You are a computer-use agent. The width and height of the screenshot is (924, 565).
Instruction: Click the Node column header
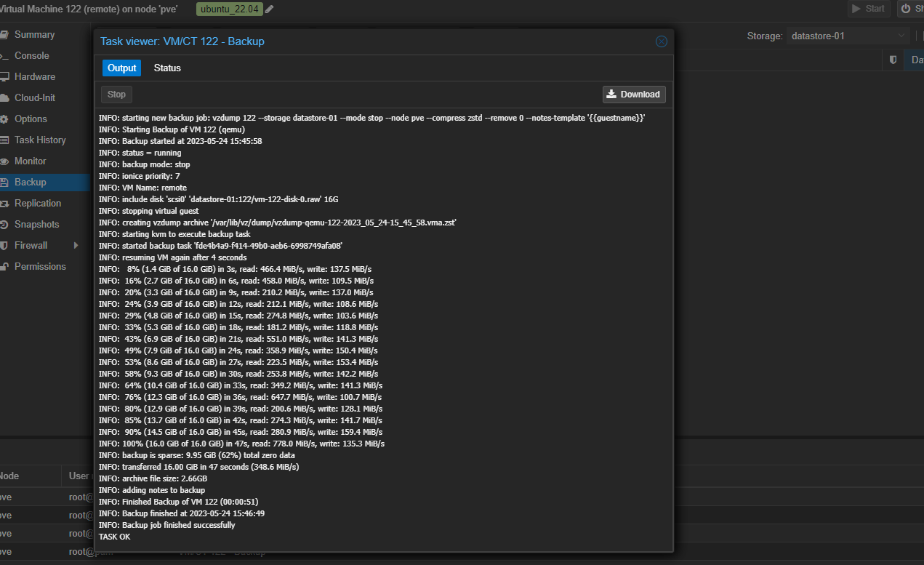pyautogui.click(x=10, y=476)
